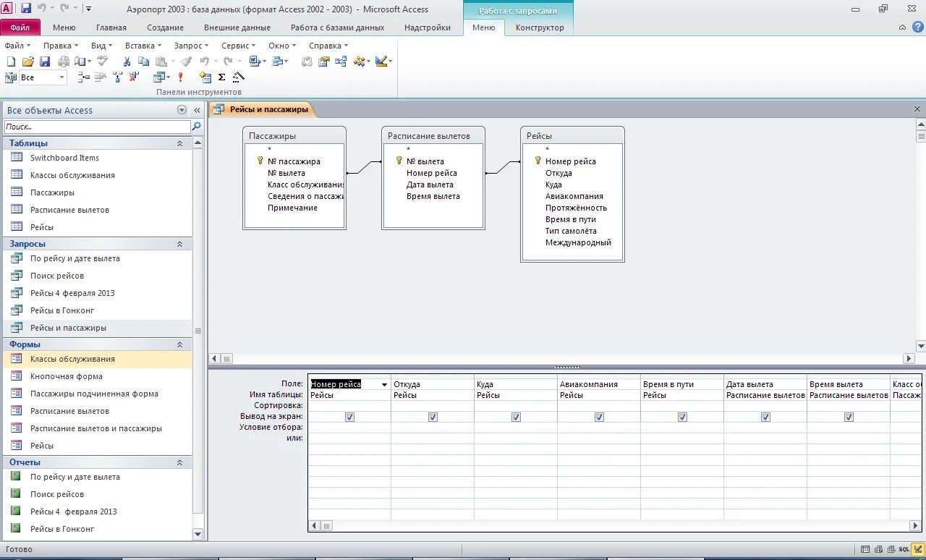Open the Все объекты Access category dropdown
This screenshot has width=926, height=560.
(182, 110)
